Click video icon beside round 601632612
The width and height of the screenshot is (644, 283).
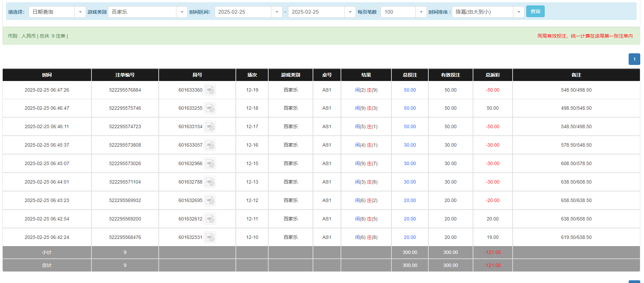coord(210,219)
